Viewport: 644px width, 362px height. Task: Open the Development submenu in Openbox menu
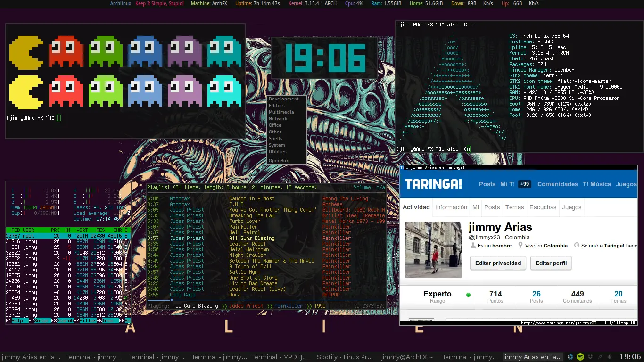[287, 99]
